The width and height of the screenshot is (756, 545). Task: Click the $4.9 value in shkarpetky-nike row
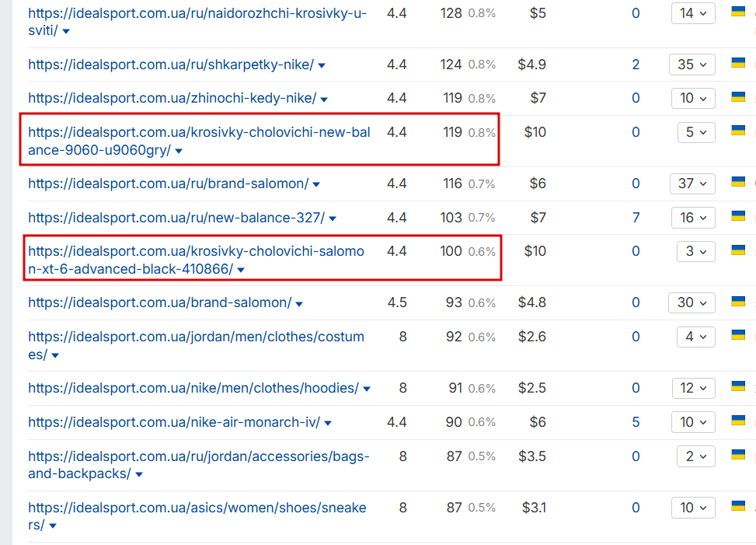pyautogui.click(x=531, y=65)
